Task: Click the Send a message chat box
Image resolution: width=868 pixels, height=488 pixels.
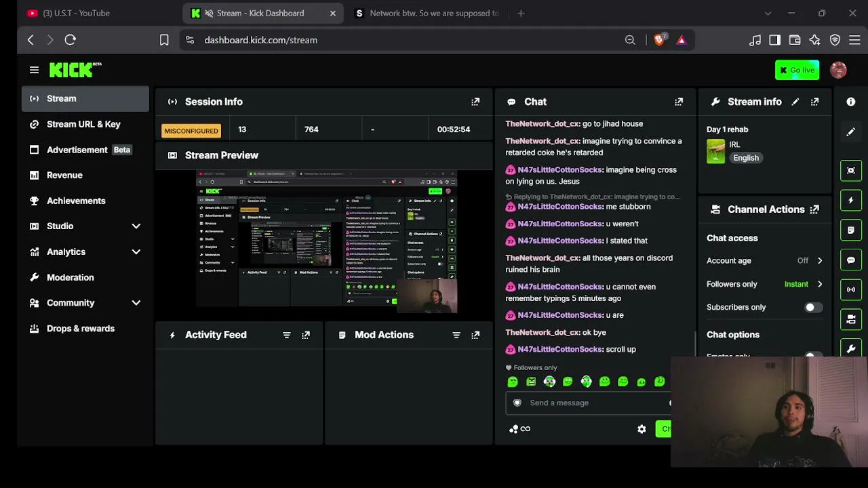Action: coord(587,403)
